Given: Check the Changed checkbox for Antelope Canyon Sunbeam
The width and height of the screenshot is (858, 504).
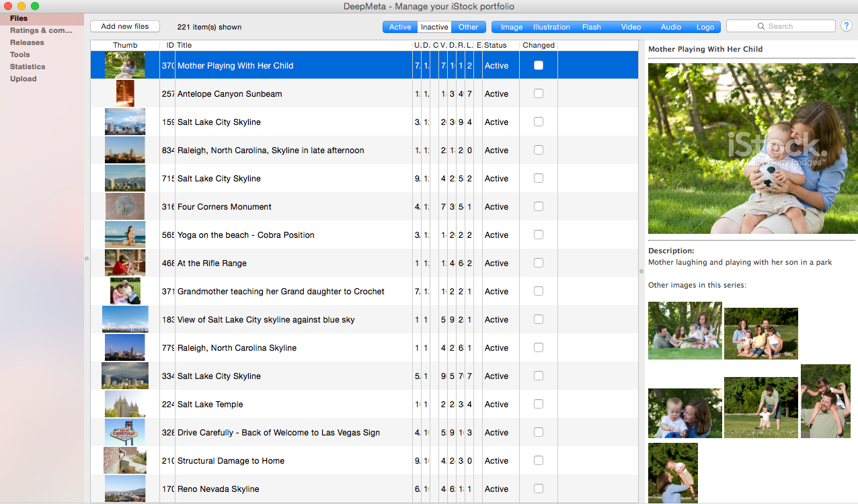Looking at the screenshot, I should 538,93.
